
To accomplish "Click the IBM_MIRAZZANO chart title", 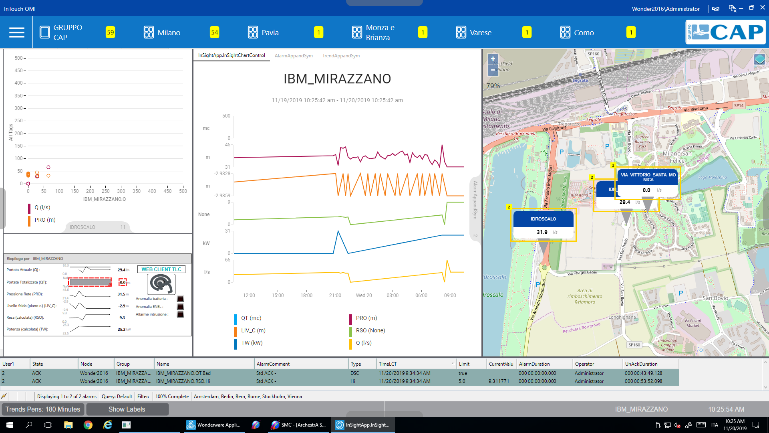I will click(337, 79).
